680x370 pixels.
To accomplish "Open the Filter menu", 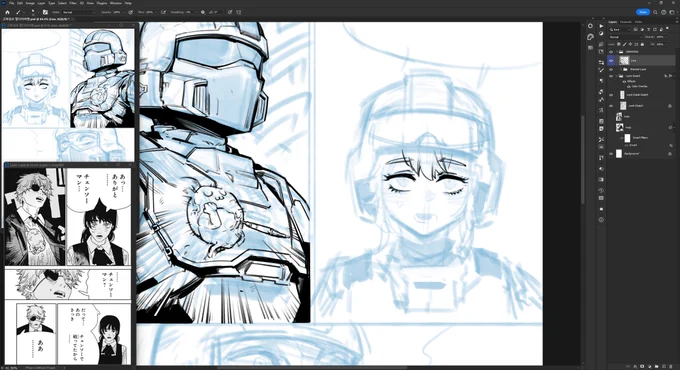I will 73,3.
